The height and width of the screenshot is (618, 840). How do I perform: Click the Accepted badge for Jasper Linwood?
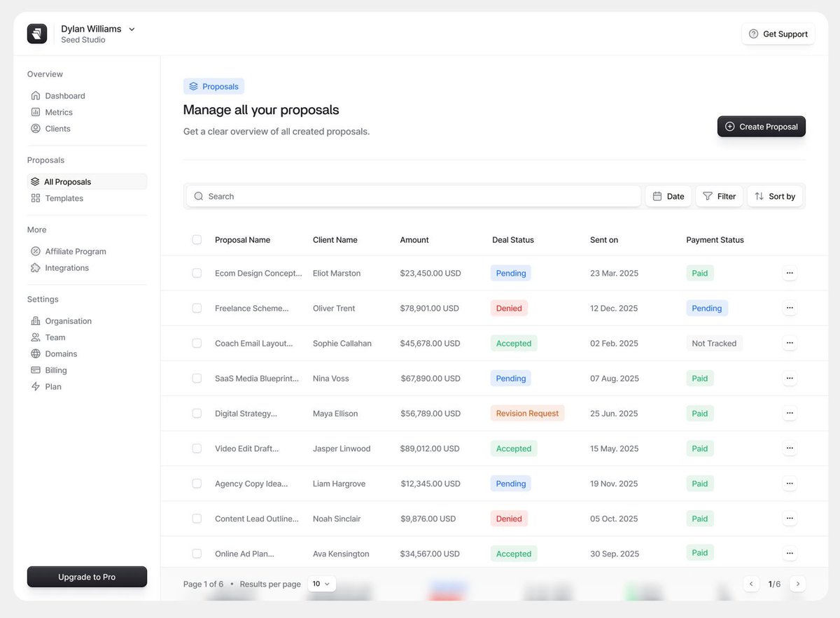[x=514, y=449]
